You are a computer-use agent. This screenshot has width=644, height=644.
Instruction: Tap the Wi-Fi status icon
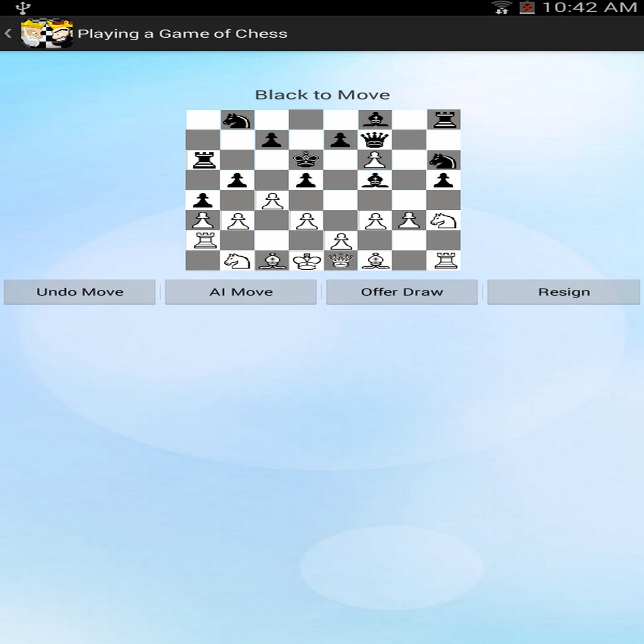tap(501, 8)
